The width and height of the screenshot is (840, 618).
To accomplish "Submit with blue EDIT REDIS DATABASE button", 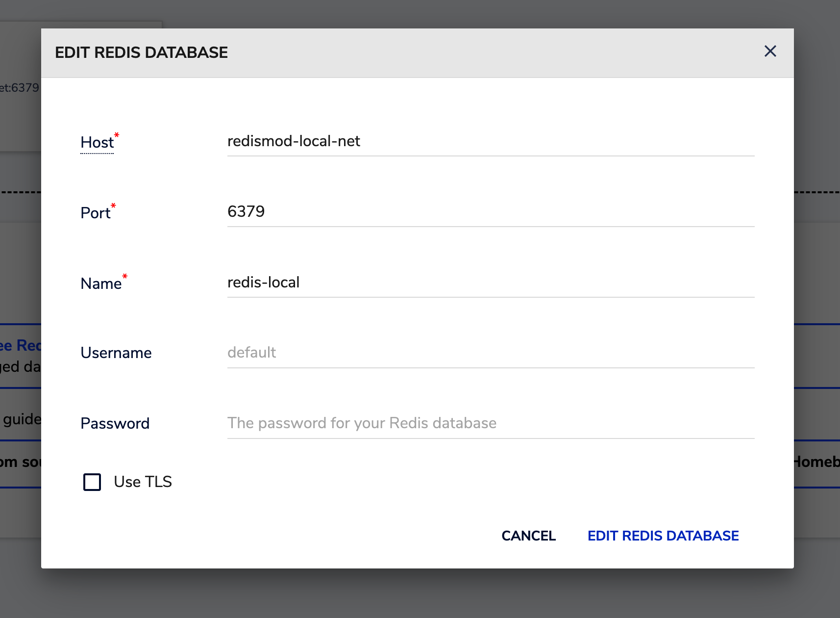I will point(663,536).
